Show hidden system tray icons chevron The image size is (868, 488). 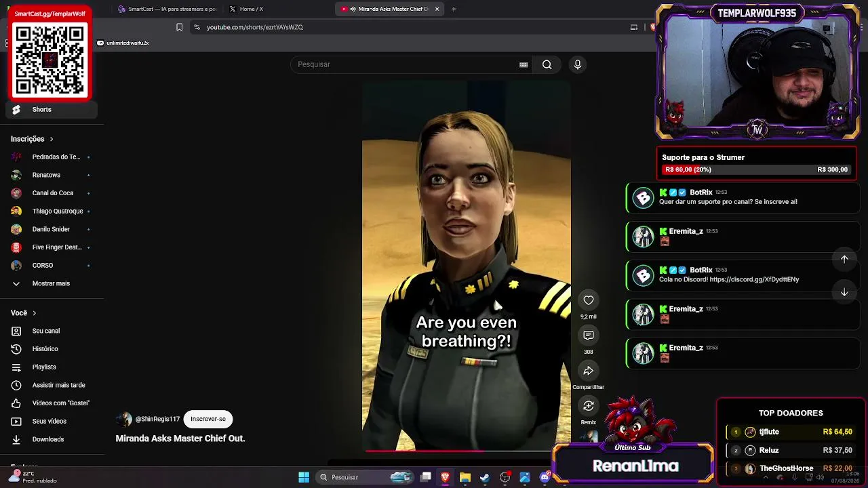point(766,477)
